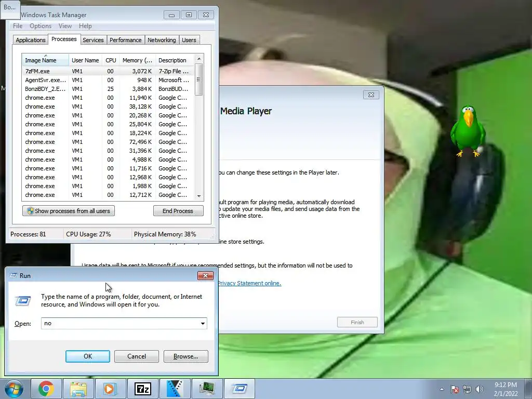Select the BonziBDY_2.E... process row

[108, 89]
